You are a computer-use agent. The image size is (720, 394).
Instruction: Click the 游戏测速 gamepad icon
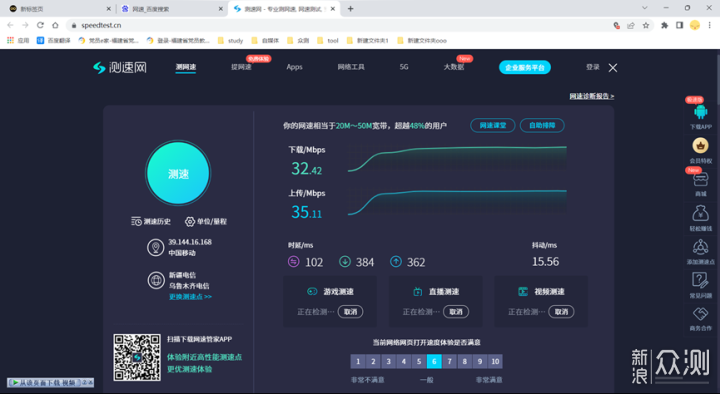coord(312,292)
